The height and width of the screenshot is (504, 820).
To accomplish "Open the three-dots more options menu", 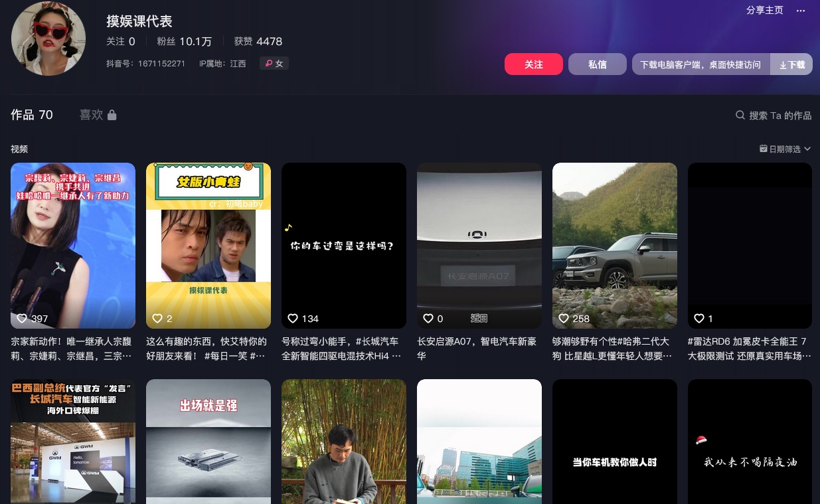I will pos(801,10).
